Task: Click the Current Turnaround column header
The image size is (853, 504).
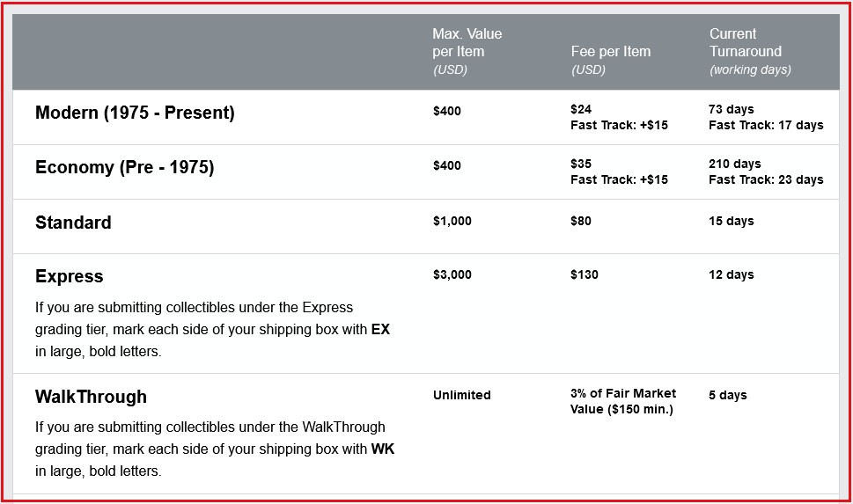Action: pos(750,51)
